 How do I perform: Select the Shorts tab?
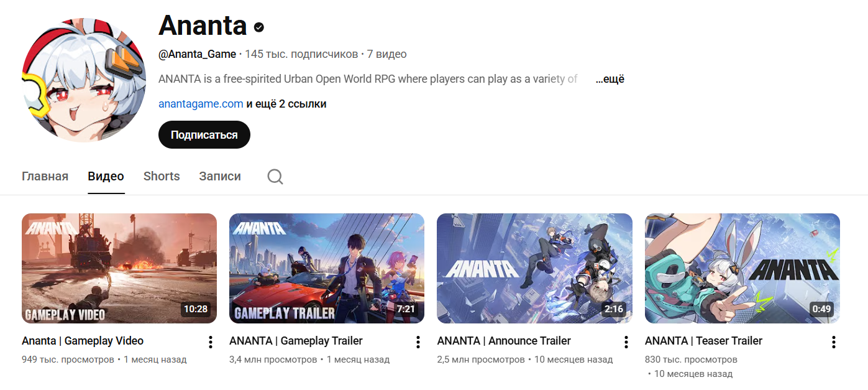[x=162, y=176]
